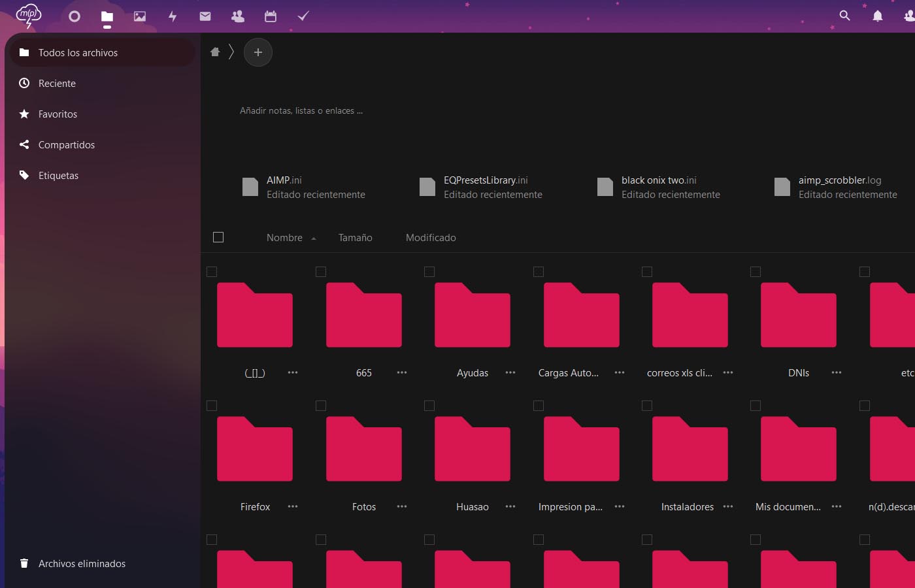Click the cloud logo in header
Image resolution: width=915 pixels, height=588 pixels.
point(29,15)
